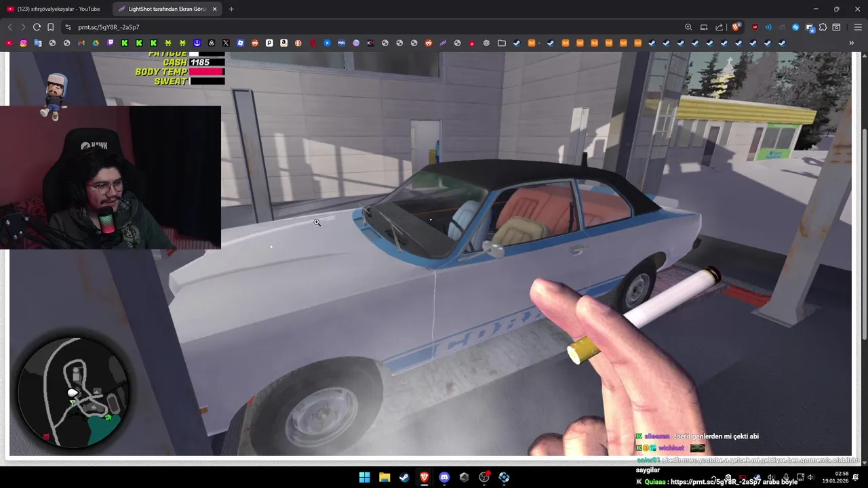This screenshot has height=488, width=868.
Task: Expand the hidden bookmarks overflow chevron
Action: (852, 43)
